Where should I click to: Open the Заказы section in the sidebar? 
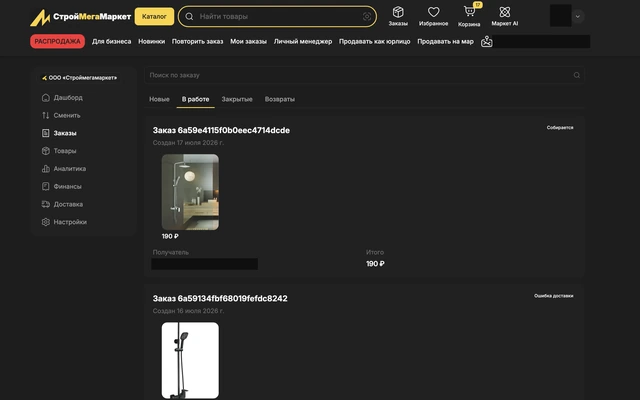coord(60,133)
